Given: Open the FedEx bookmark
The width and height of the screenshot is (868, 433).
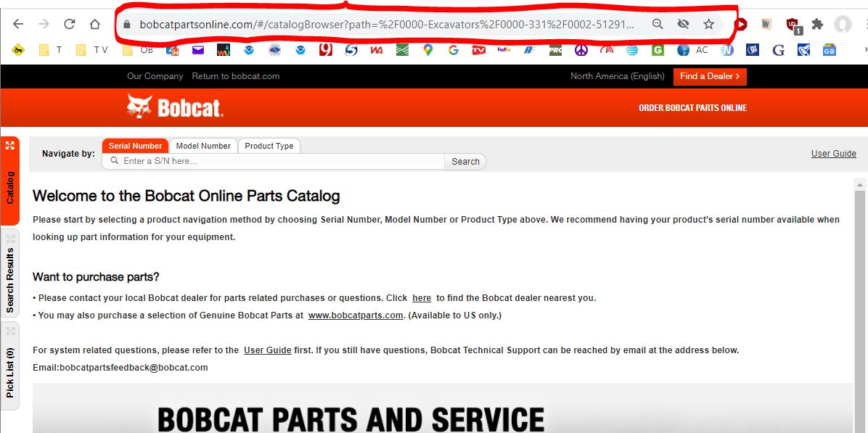Looking at the screenshot, I should [x=504, y=50].
